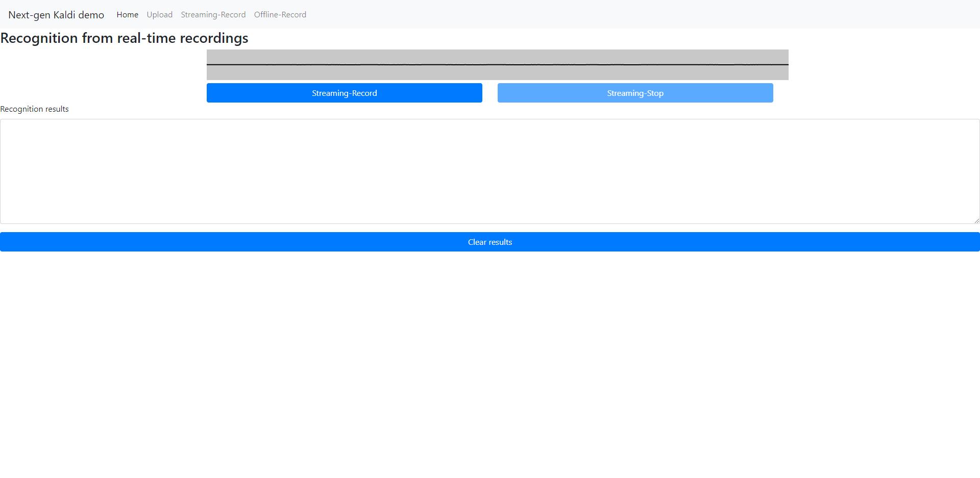Open the Offline-Record navbar link

tap(280, 15)
